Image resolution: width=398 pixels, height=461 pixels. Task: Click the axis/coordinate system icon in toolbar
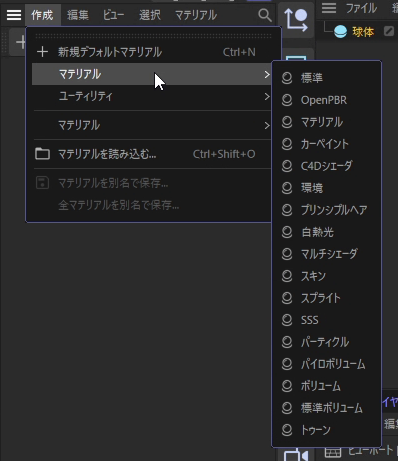click(x=296, y=20)
